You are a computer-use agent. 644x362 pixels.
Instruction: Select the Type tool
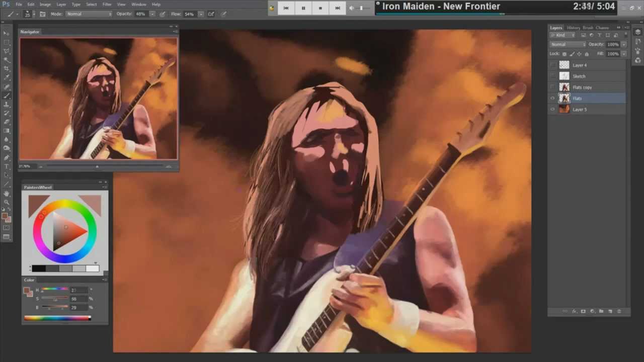coord(7,166)
